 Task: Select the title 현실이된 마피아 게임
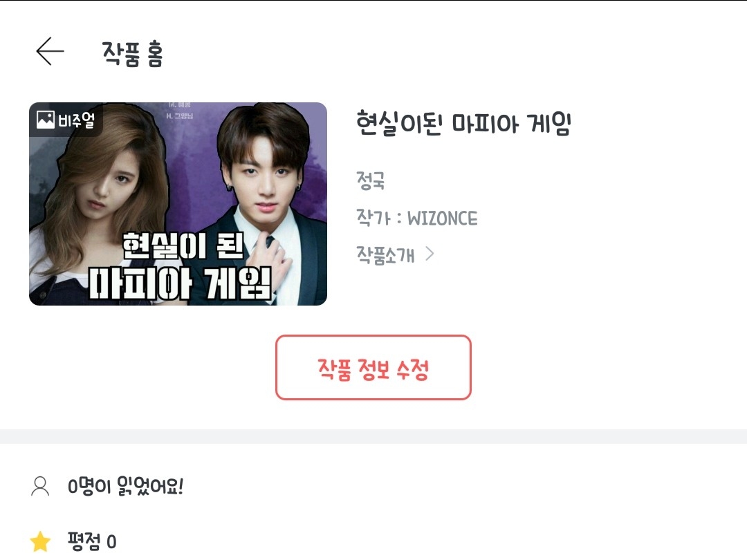463,123
